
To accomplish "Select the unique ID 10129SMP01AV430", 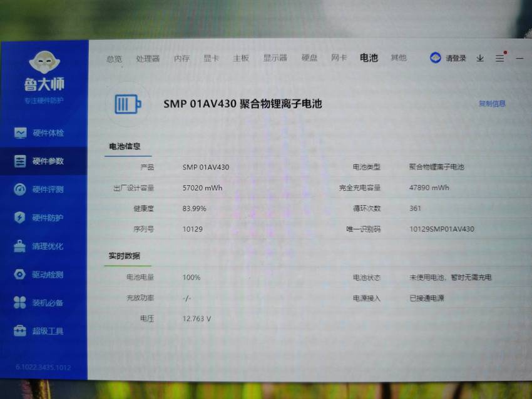I will 441,229.
